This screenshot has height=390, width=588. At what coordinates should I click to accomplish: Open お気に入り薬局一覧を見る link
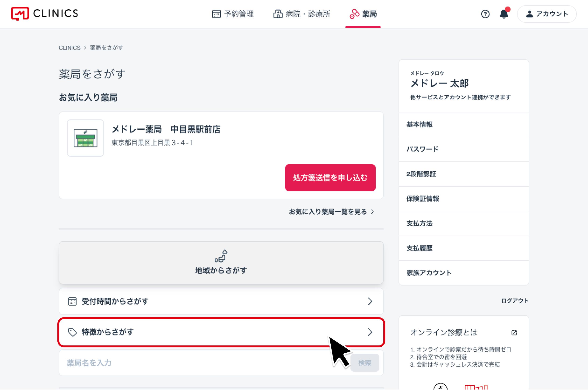331,212
